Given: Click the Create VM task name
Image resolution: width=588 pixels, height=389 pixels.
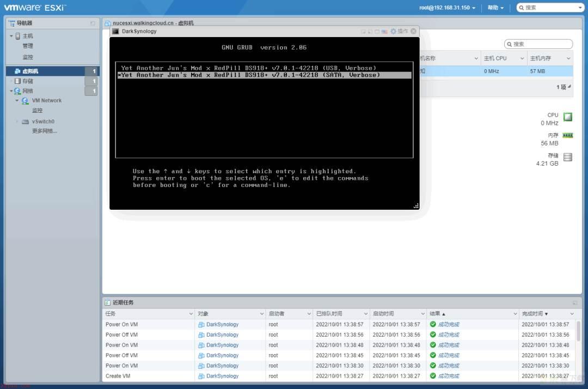Looking at the screenshot, I should pyautogui.click(x=118, y=376).
